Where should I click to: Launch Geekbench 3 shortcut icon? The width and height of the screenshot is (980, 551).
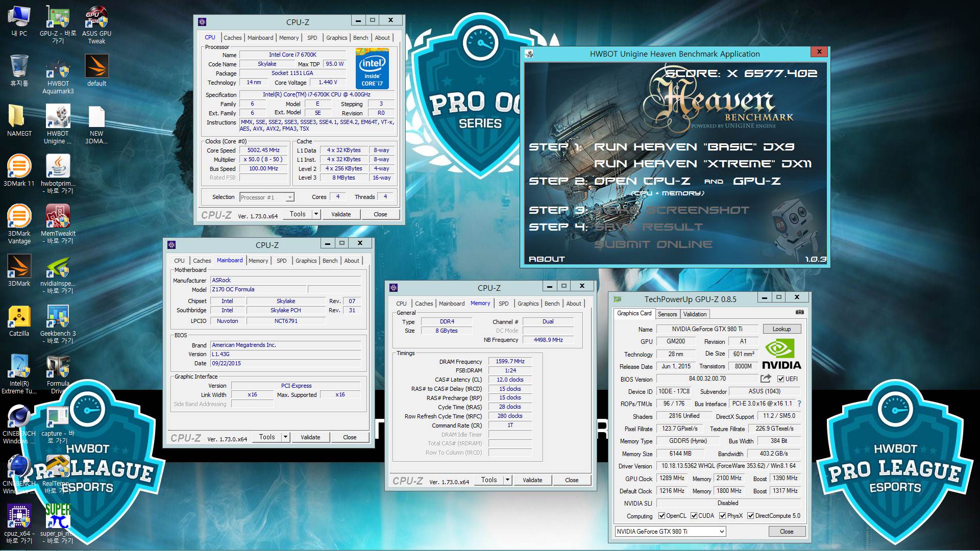[58, 324]
